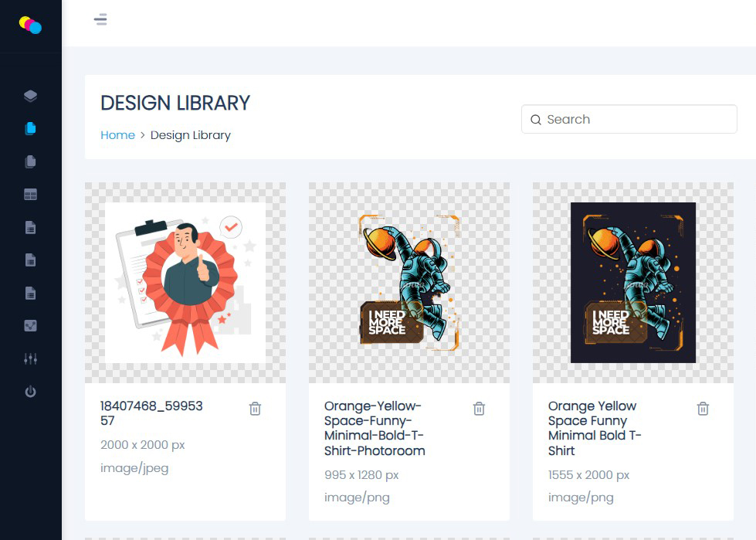The width and height of the screenshot is (756, 540).
Task: Open the award ribbon man thumbnail
Action: click(185, 283)
